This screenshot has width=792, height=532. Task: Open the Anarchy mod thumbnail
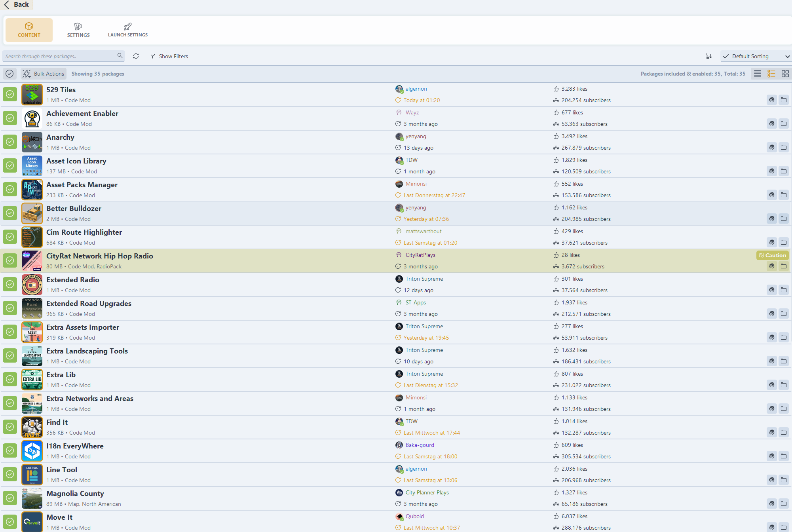(x=32, y=142)
